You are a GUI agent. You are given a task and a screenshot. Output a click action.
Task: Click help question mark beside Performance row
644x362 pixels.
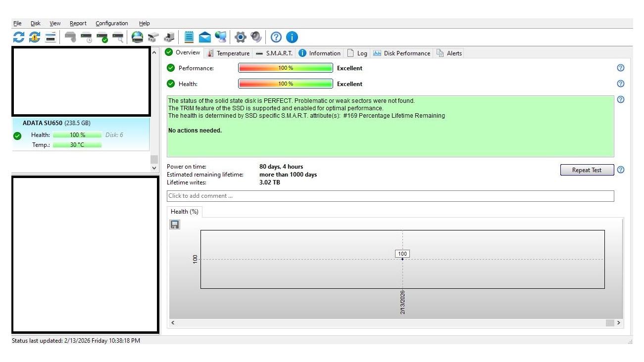pyautogui.click(x=620, y=68)
